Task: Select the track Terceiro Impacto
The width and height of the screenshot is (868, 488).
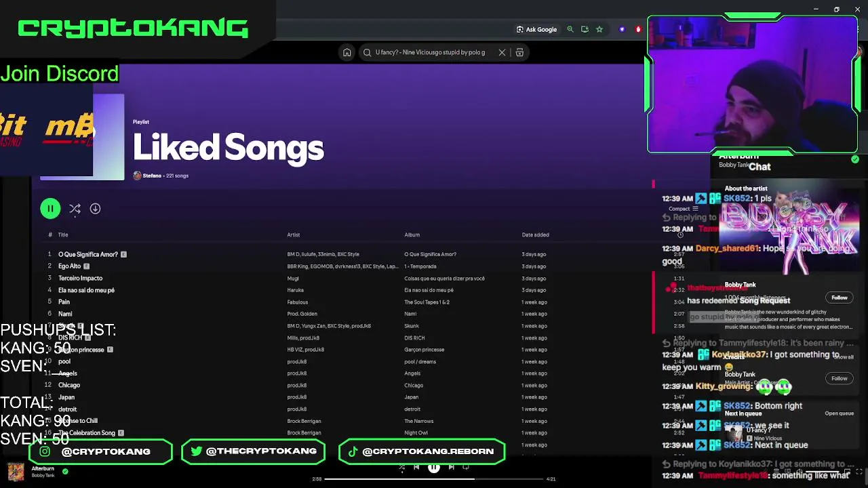Action: click(x=80, y=278)
